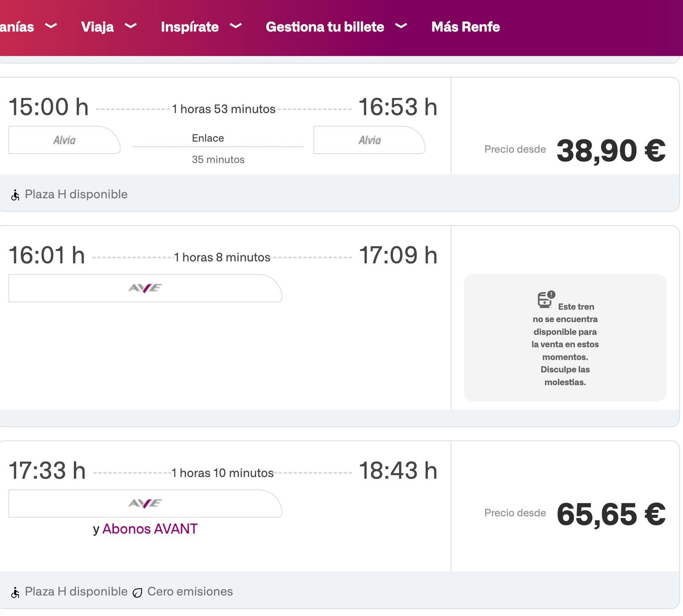Open the Más Renfe menu item
The height and width of the screenshot is (616, 683).
tap(465, 27)
